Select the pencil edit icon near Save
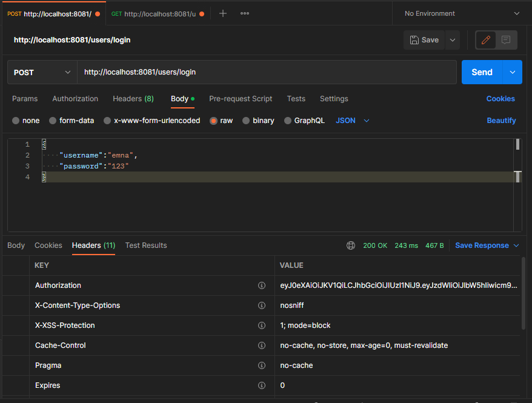This screenshot has height=403, width=532. [x=485, y=39]
